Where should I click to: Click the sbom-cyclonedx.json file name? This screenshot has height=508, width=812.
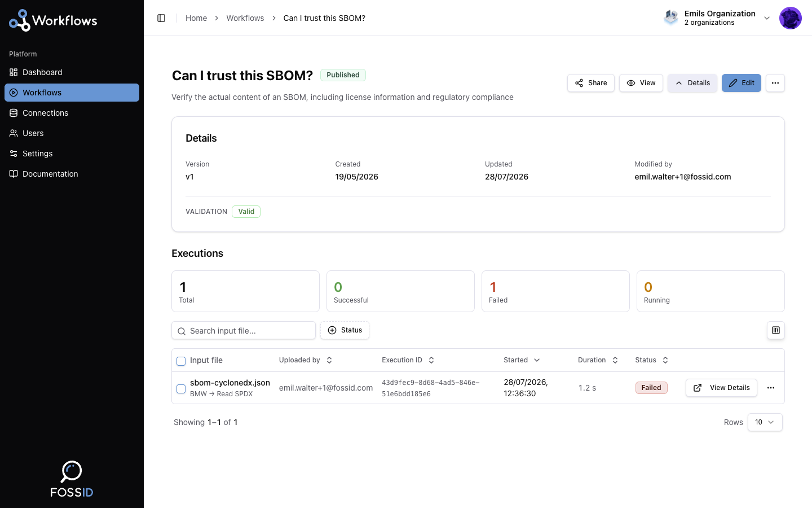click(x=230, y=383)
